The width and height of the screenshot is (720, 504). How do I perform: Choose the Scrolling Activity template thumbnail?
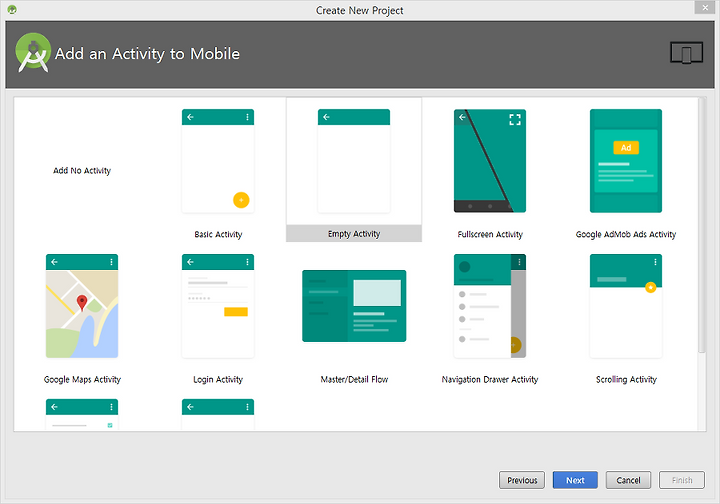626,306
